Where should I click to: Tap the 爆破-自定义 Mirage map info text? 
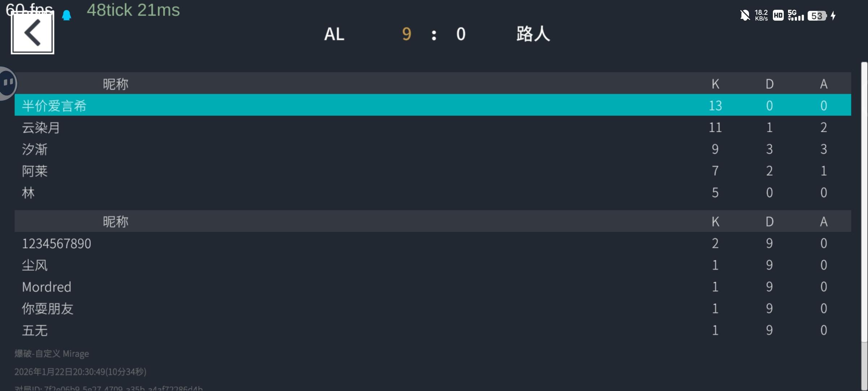[x=52, y=354]
